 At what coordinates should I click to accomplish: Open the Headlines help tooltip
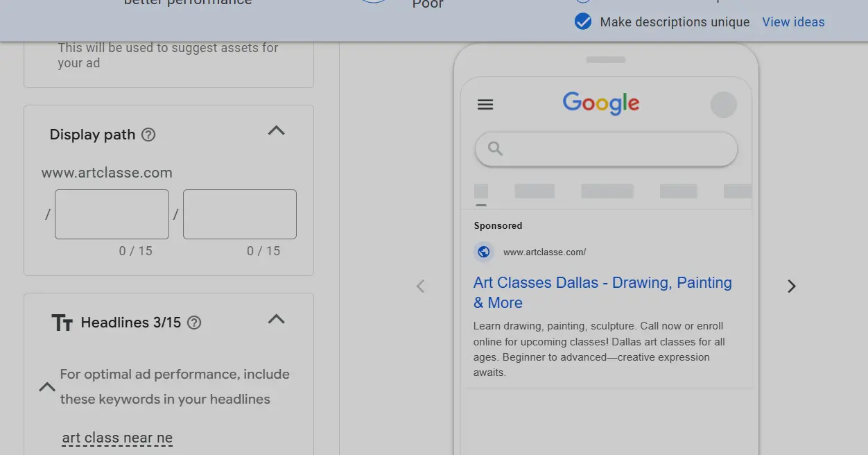[194, 322]
